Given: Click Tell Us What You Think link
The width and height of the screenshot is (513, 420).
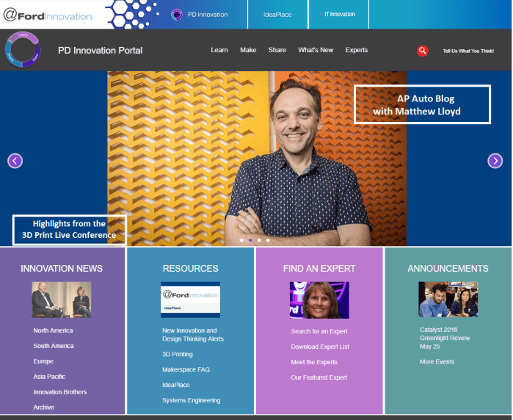Looking at the screenshot, I should tap(468, 51).
